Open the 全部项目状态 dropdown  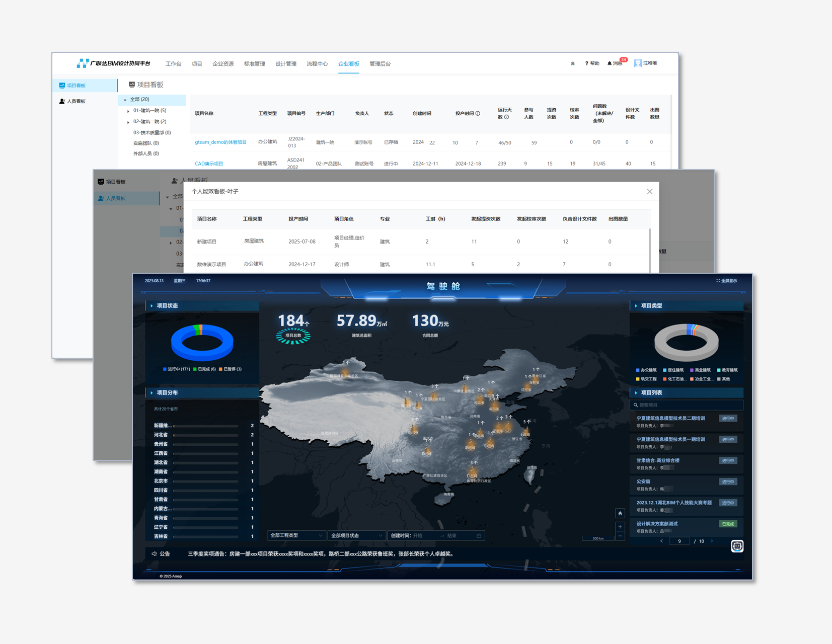pyautogui.click(x=356, y=535)
